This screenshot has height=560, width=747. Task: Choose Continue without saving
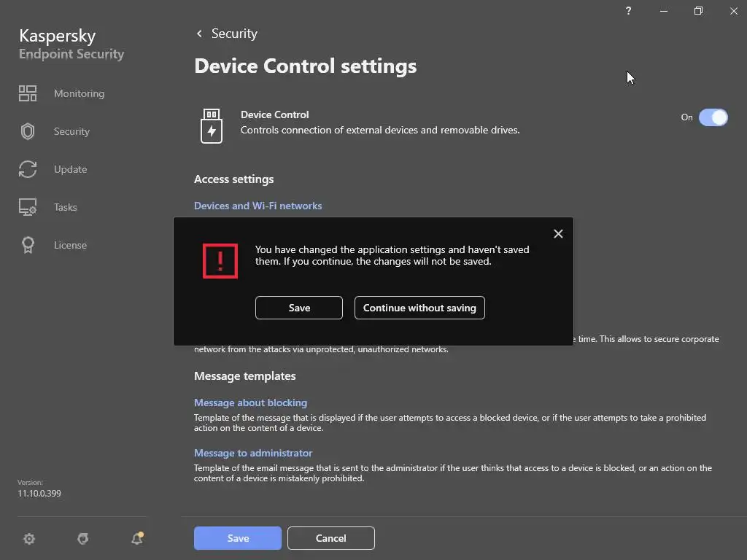click(x=419, y=308)
